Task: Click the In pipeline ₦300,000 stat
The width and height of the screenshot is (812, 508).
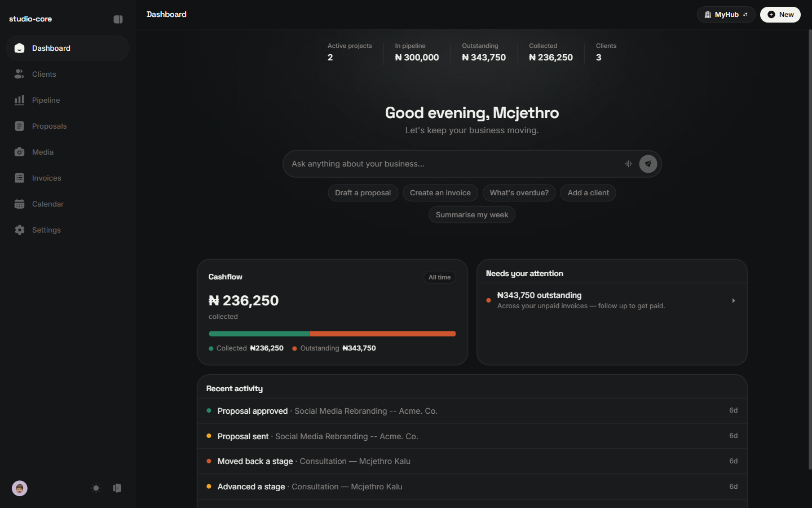Action: point(417,52)
